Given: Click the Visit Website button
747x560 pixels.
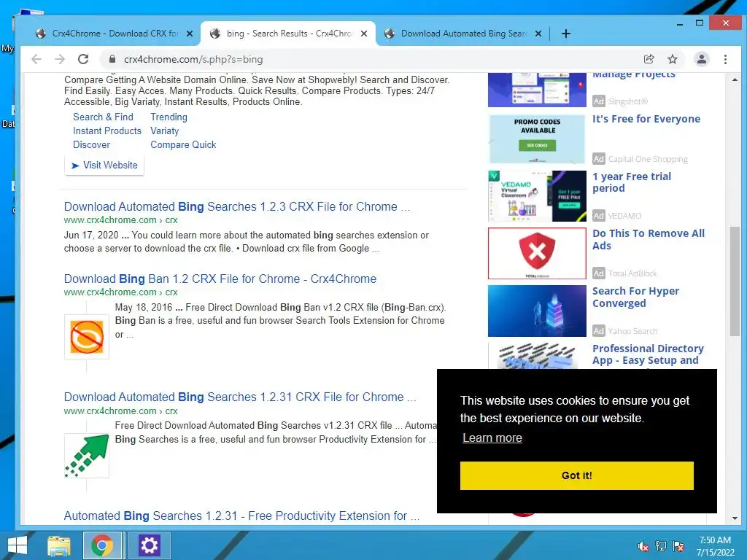Looking at the screenshot, I should (x=104, y=166).
